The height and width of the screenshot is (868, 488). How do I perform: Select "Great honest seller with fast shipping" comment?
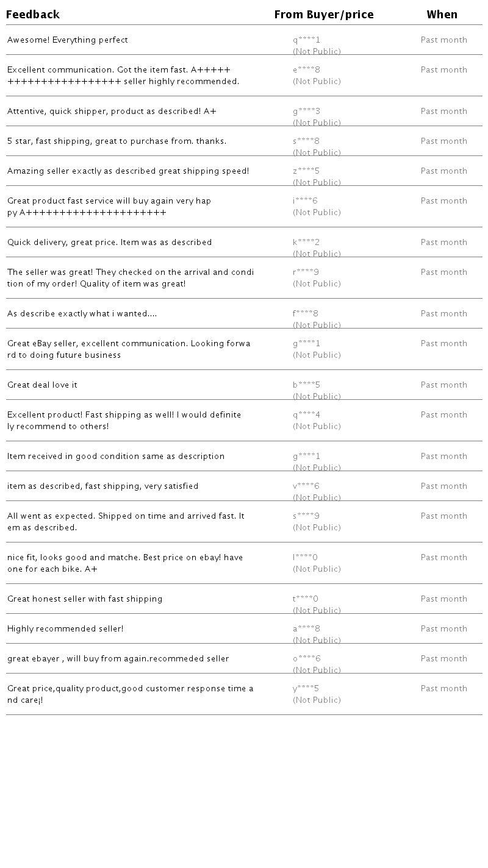point(85,599)
